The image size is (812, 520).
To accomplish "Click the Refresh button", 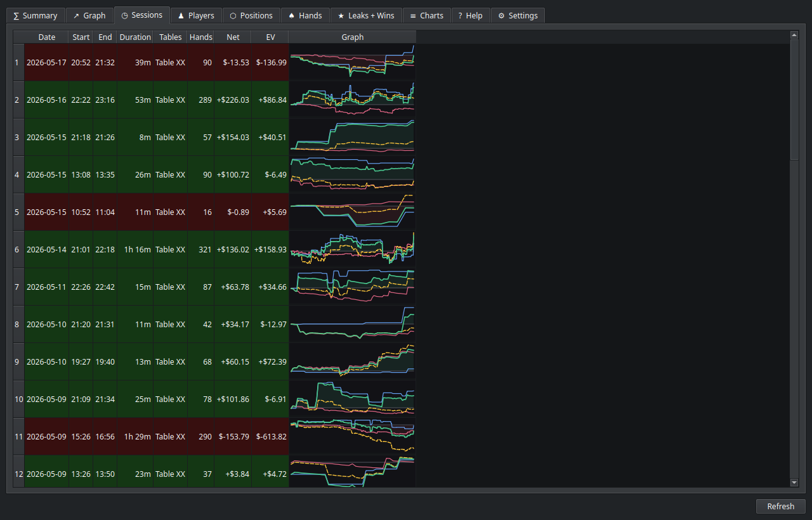I will [781, 506].
